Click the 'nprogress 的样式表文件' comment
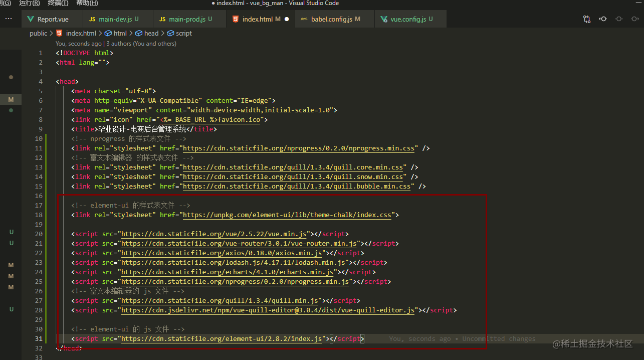Image resolution: width=644 pixels, height=360 pixels. [x=129, y=139]
